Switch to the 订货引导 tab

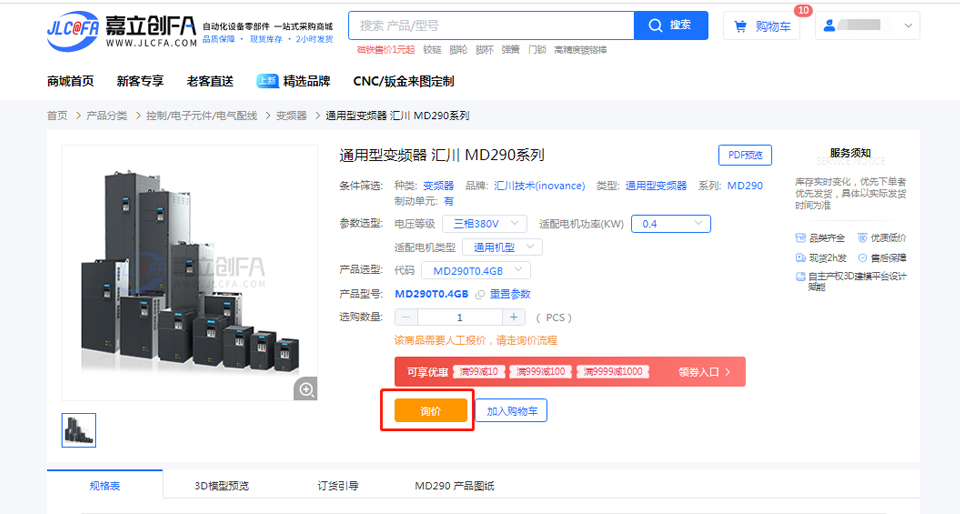coord(338,486)
